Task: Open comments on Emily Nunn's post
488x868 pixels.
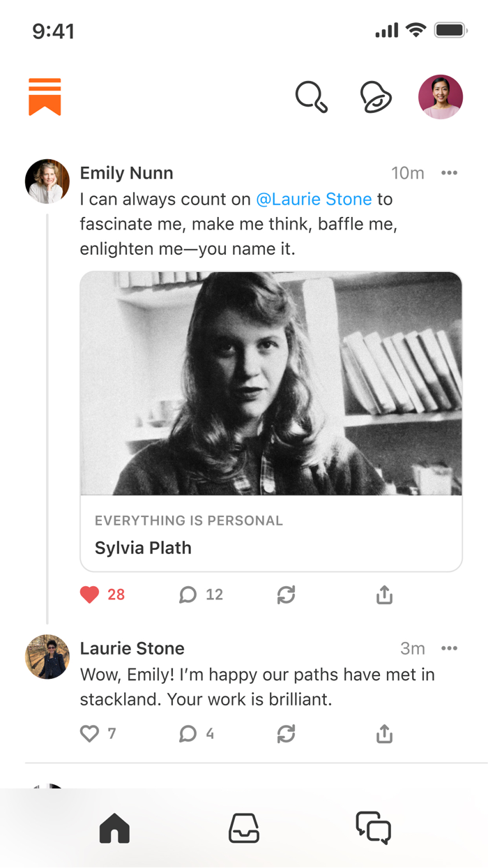Action: point(188,594)
